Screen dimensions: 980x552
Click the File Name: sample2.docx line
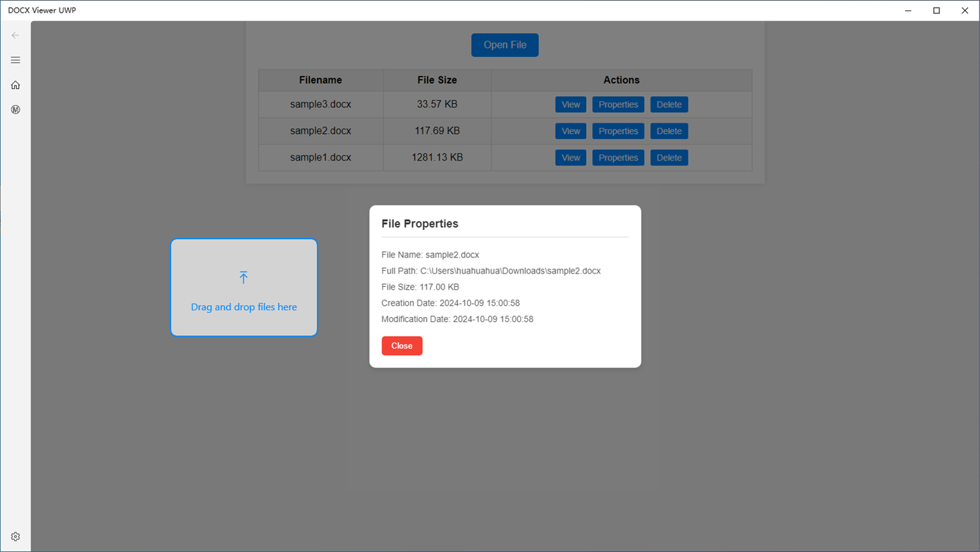[x=430, y=255]
